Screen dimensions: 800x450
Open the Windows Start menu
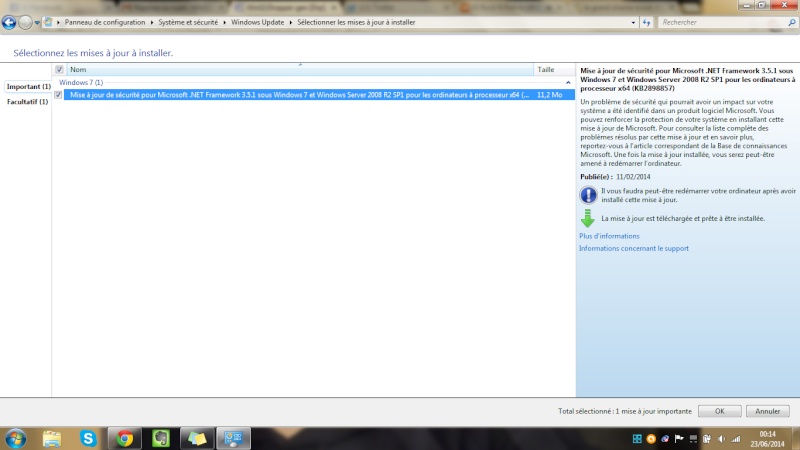coord(15,439)
